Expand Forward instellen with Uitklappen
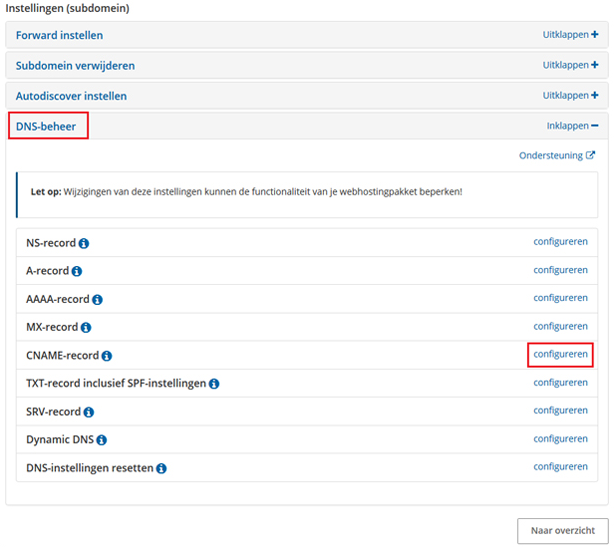The height and width of the screenshot is (547, 616). click(x=570, y=35)
